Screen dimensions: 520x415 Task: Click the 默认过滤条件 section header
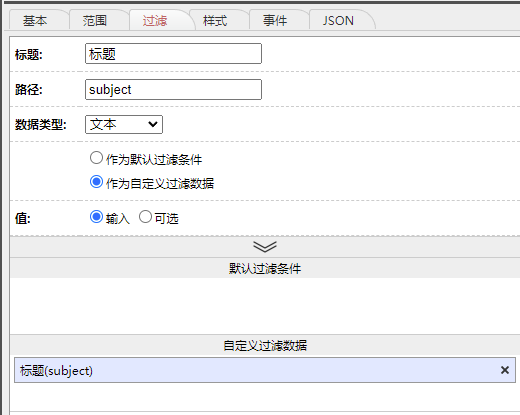point(265,268)
